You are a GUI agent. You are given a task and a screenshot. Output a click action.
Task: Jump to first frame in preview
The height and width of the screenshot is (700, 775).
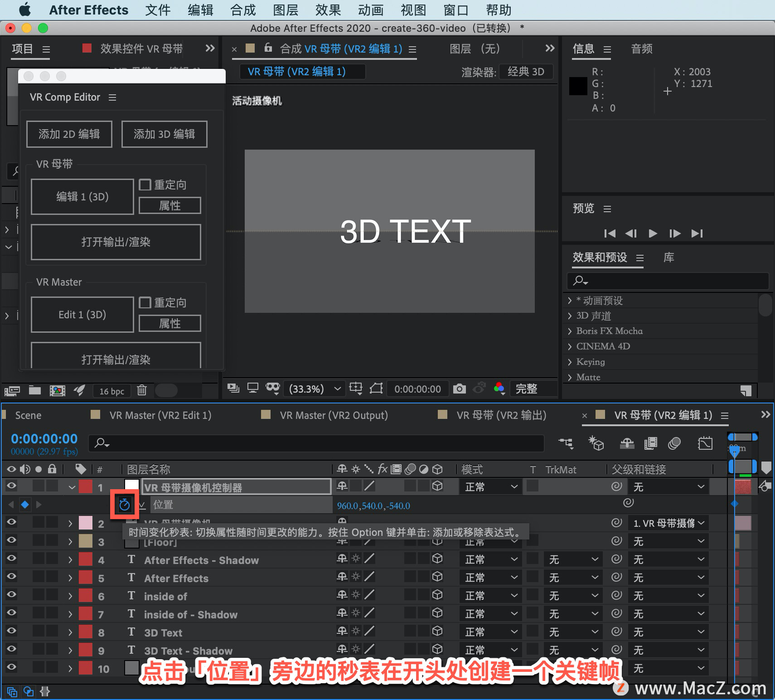point(610,233)
